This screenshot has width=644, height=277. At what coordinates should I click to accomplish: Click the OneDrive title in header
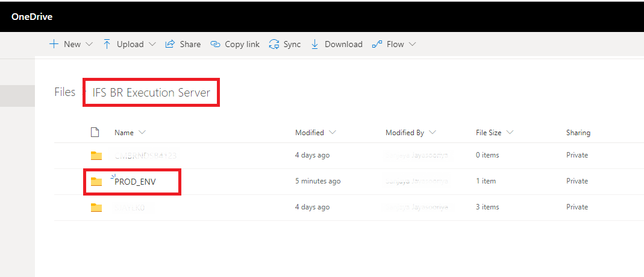[32, 16]
